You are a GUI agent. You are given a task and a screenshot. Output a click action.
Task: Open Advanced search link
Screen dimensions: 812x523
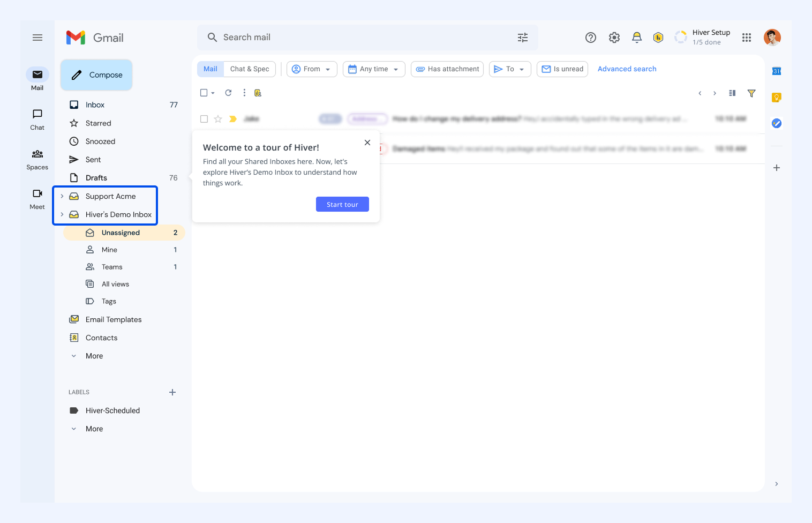627,69
